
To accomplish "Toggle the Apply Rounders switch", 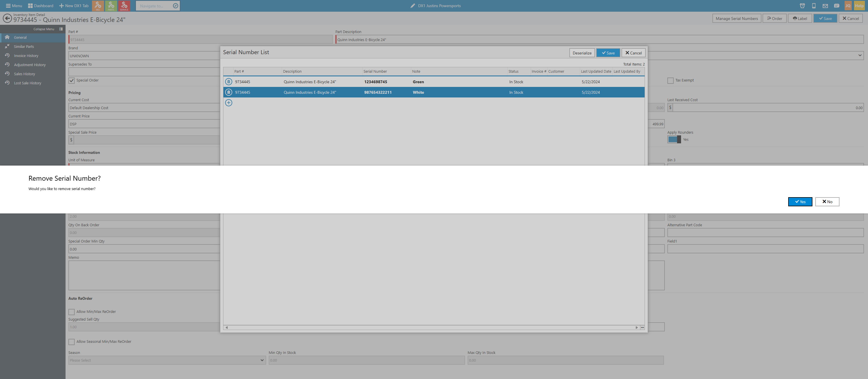I will 674,139.
